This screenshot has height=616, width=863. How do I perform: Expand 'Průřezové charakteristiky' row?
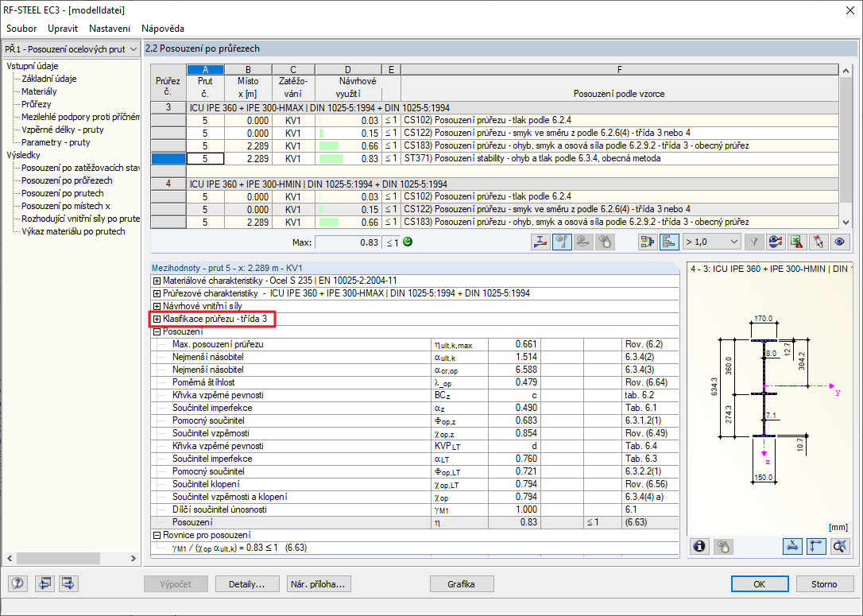[157, 293]
